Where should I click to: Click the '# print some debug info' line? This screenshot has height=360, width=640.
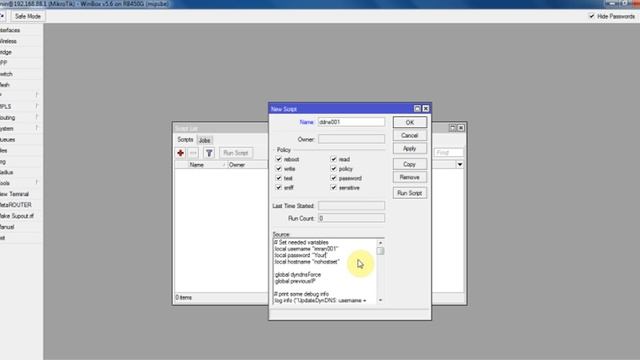point(301,294)
